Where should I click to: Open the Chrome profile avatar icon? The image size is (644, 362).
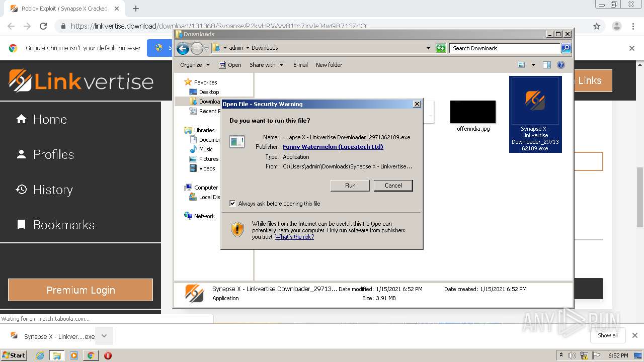(616, 26)
